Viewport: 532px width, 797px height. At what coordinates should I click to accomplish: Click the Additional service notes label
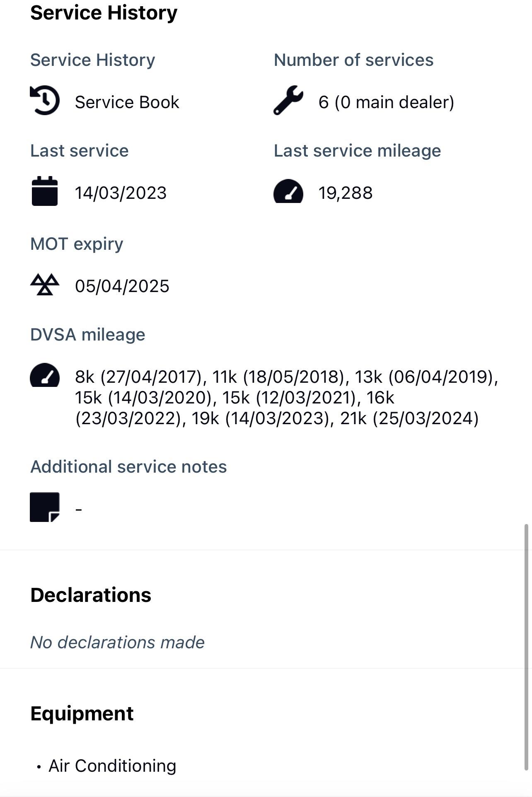click(x=128, y=467)
